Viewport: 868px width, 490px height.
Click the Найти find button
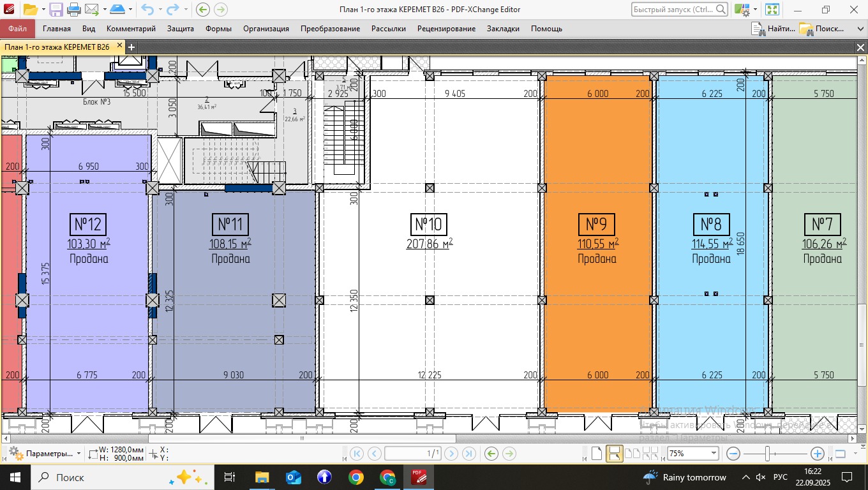774,29
